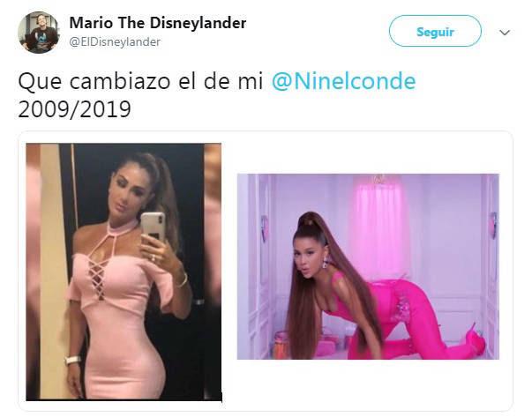Click the gold bracelet in the mirror selfie
The width and height of the screenshot is (532, 417).
pyautogui.click(x=184, y=281)
